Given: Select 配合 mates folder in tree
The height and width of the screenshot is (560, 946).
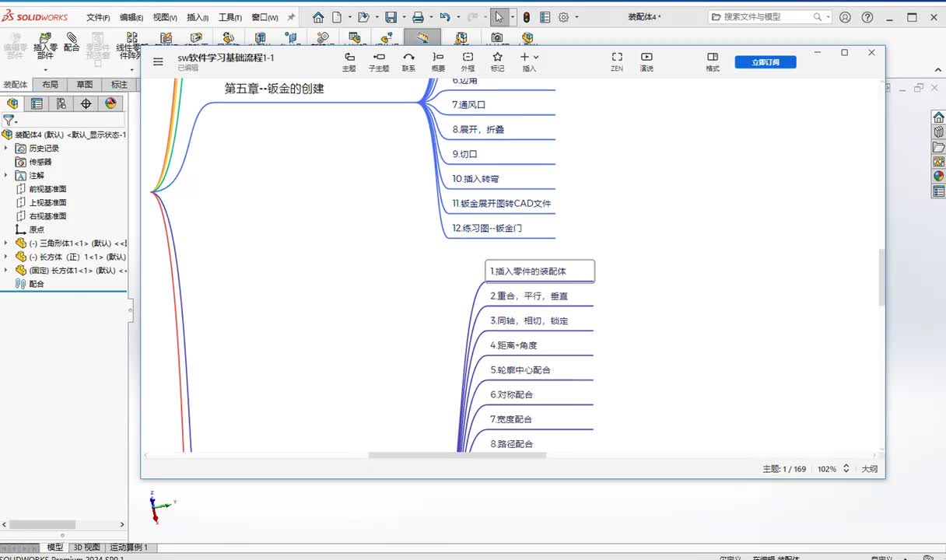Looking at the screenshot, I should tap(37, 284).
